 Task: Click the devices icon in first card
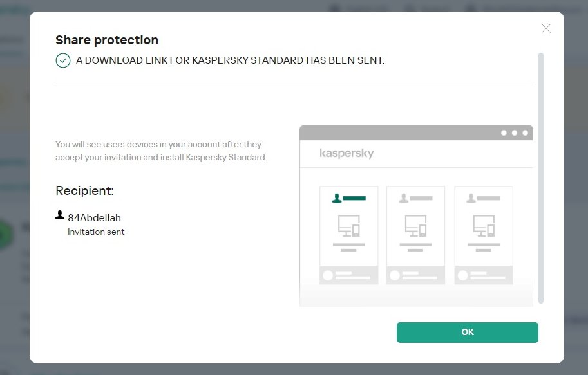point(348,226)
